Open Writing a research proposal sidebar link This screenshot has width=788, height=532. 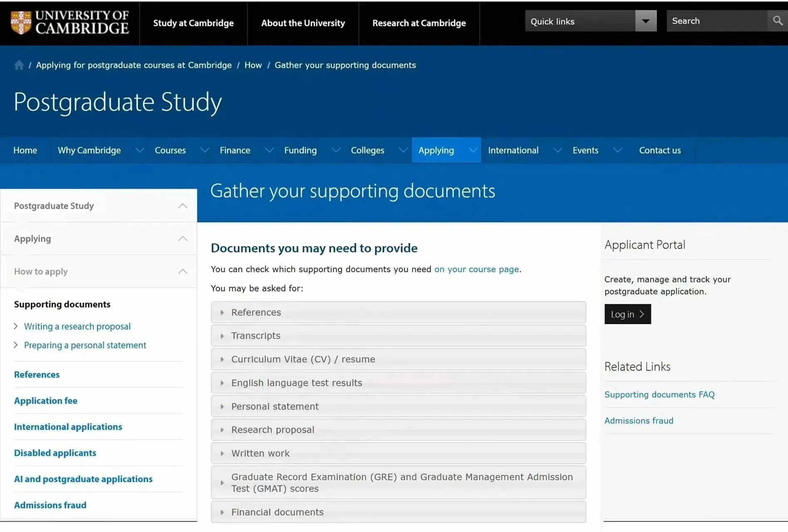77,326
